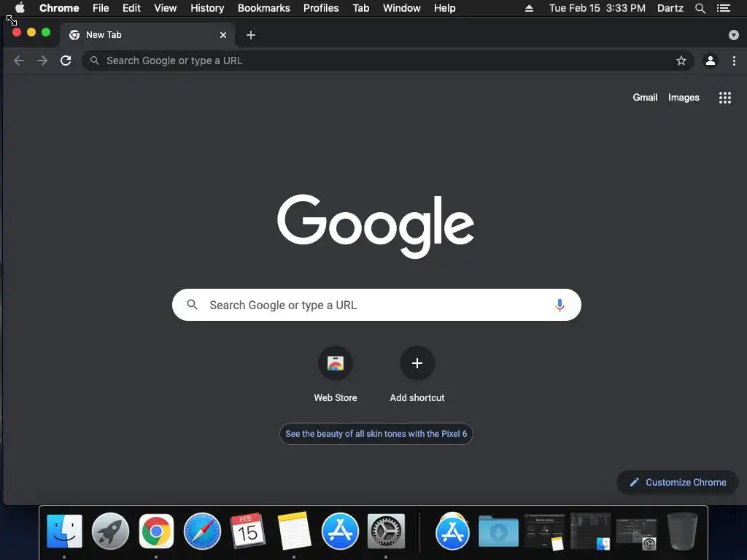Go forward with the forward arrow
Screen dimensions: 747x560
pyautogui.click(x=42, y=61)
